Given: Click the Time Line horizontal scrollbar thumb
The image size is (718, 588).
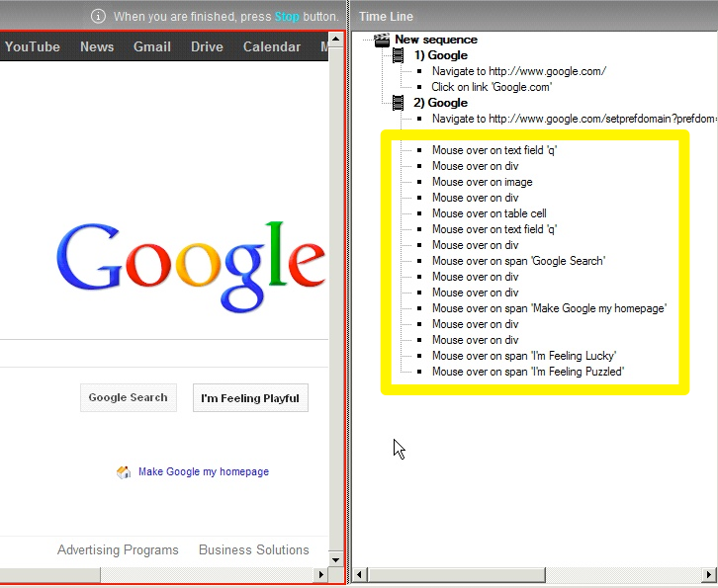Looking at the screenshot, I should point(456,574).
